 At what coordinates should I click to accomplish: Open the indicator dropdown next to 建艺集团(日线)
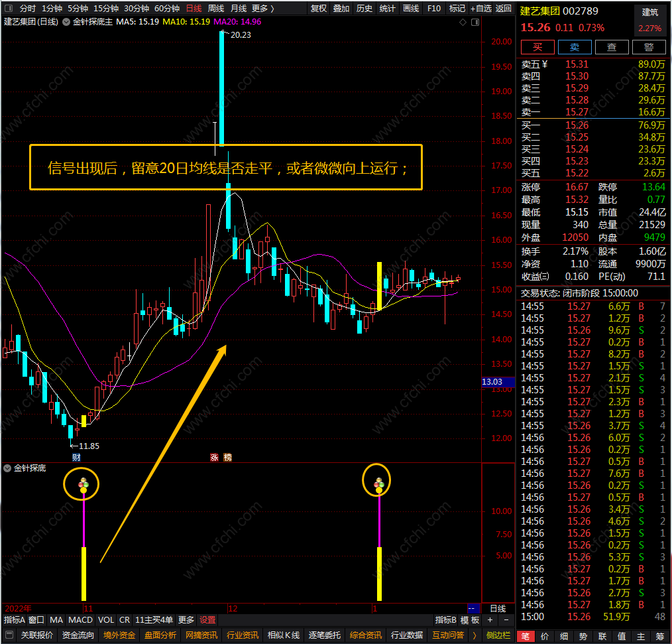[x=66, y=22]
